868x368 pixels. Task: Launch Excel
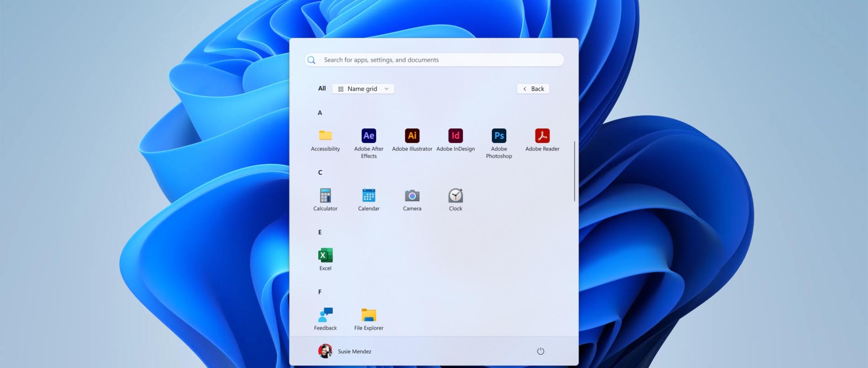click(x=325, y=259)
